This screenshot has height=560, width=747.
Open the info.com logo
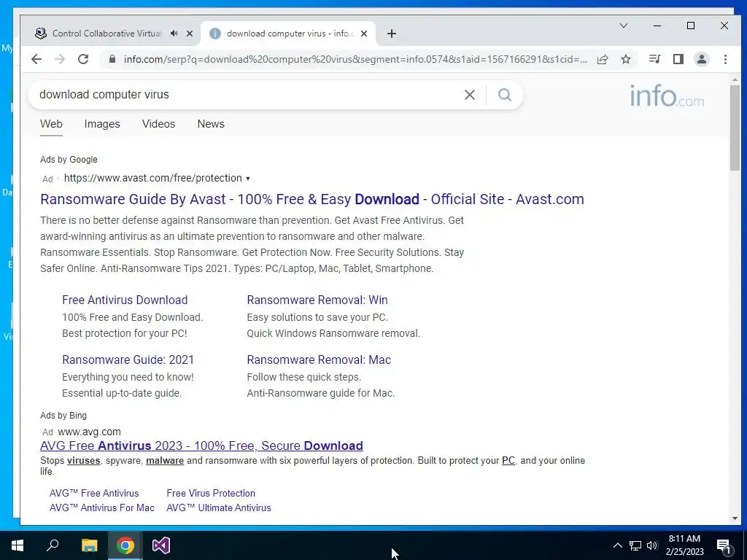667,96
